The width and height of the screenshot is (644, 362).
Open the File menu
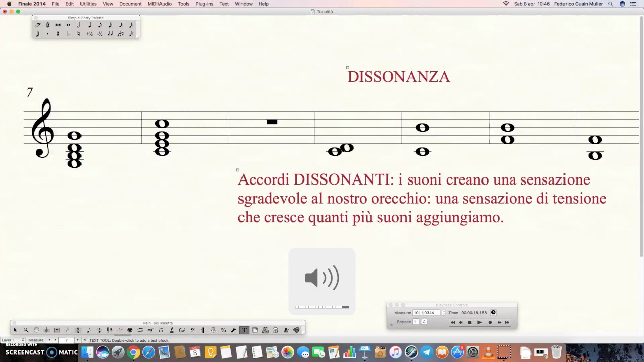tap(56, 4)
